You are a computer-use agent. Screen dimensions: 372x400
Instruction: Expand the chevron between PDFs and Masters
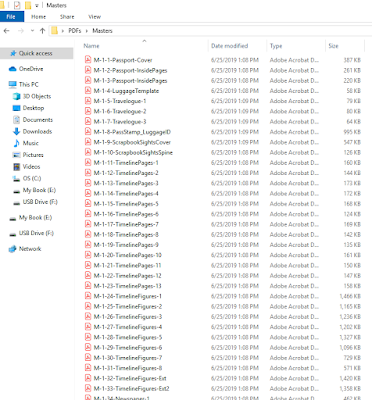click(x=87, y=31)
